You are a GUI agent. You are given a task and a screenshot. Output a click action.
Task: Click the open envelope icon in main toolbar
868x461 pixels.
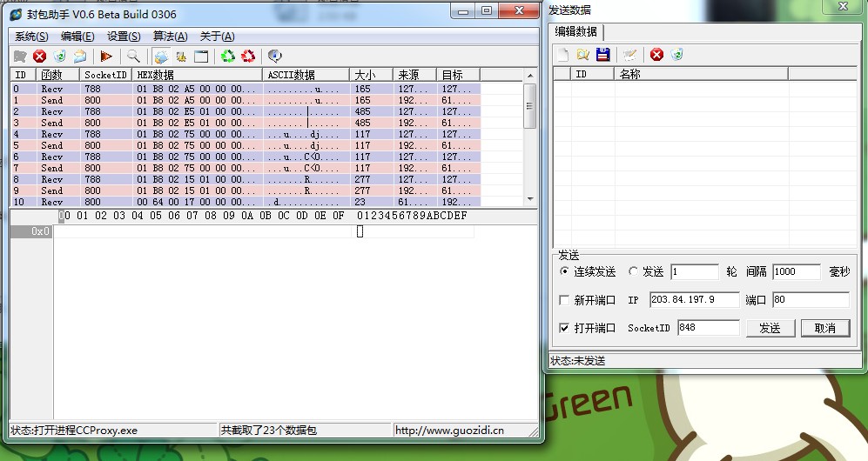80,56
